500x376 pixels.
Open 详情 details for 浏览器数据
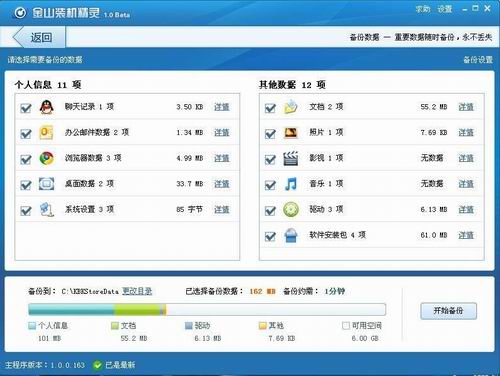[x=222, y=158]
